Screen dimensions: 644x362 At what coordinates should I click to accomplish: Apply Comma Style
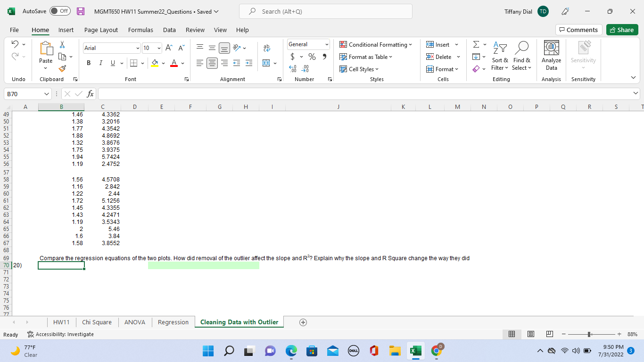pos(324,57)
